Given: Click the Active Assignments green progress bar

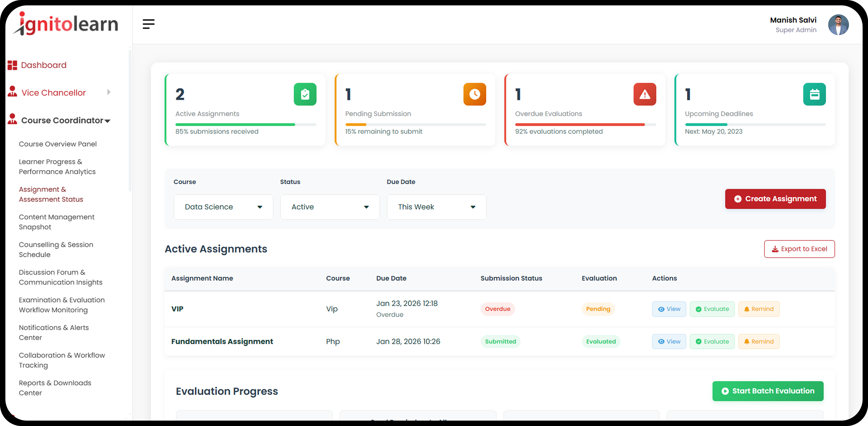Looking at the screenshot, I should point(235,125).
